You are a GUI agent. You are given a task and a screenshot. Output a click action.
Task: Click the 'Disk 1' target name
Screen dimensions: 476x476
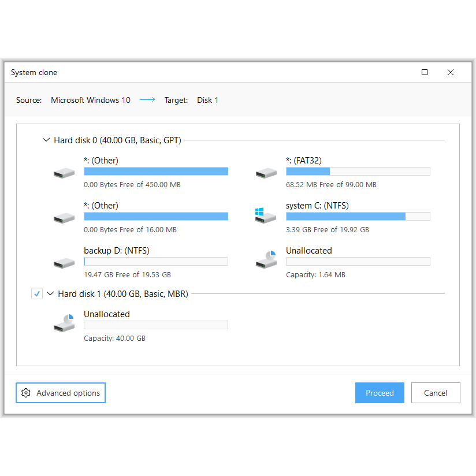pyautogui.click(x=207, y=100)
